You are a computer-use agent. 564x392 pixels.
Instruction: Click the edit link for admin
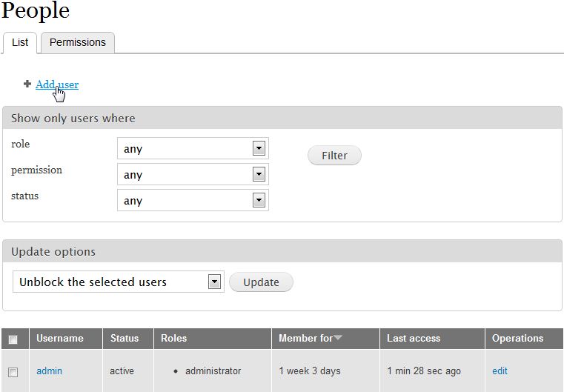[x=500, y=371]
